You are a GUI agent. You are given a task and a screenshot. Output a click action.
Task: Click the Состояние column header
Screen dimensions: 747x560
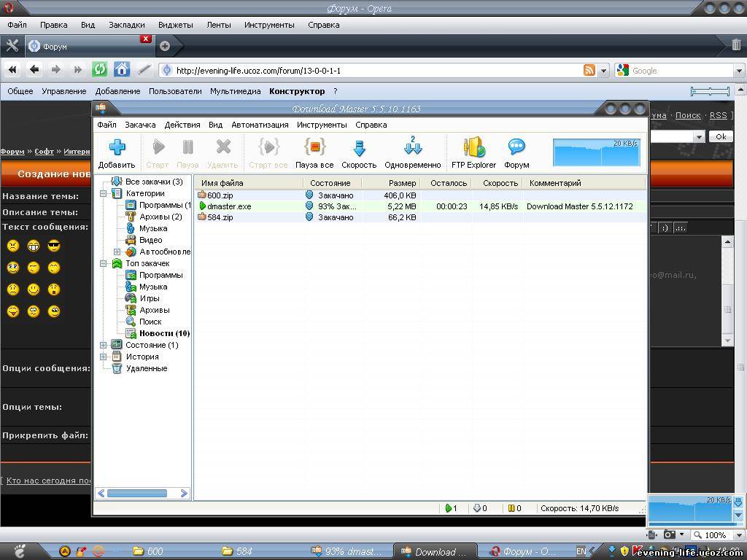point(332,183)
